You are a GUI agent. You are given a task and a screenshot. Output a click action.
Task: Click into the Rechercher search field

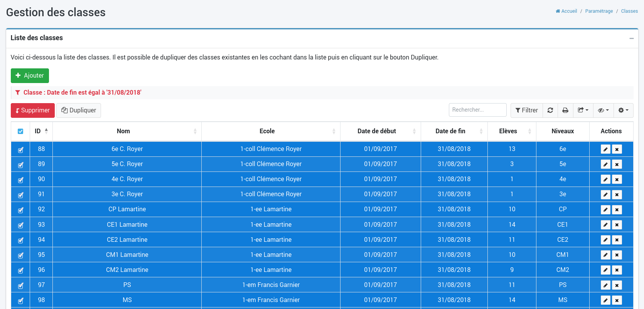477,110
